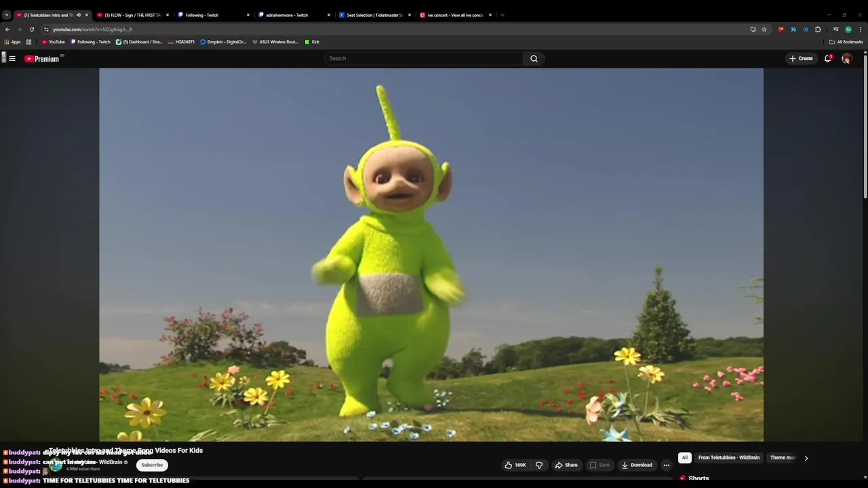
Task: Open the ASUS Wireless Router bookmark
Action: pos(275,42)
